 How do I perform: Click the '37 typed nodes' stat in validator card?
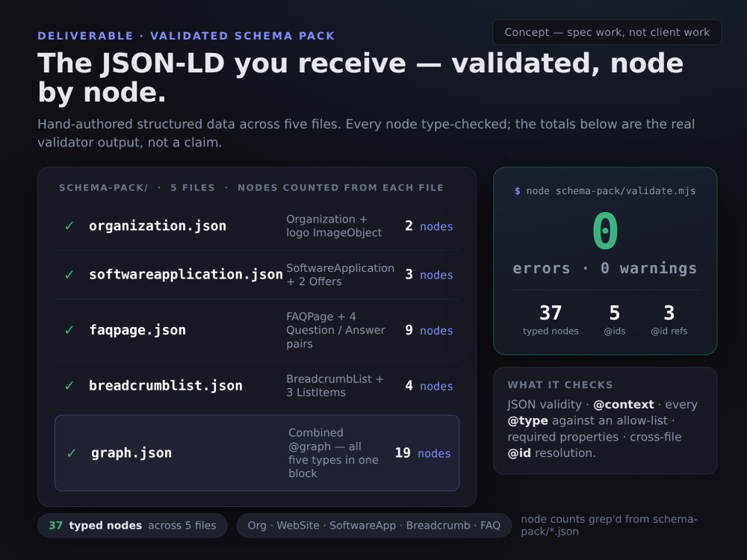[x=551, y=320]
